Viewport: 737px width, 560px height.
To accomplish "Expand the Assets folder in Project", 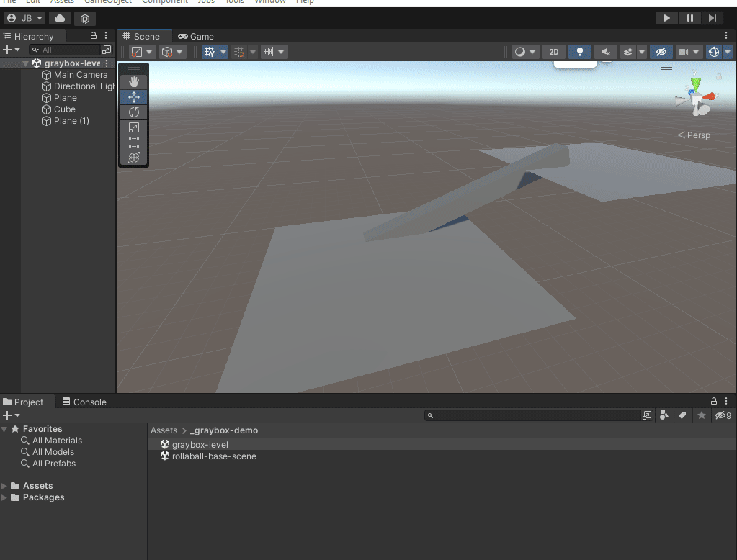I will (4, 486).
